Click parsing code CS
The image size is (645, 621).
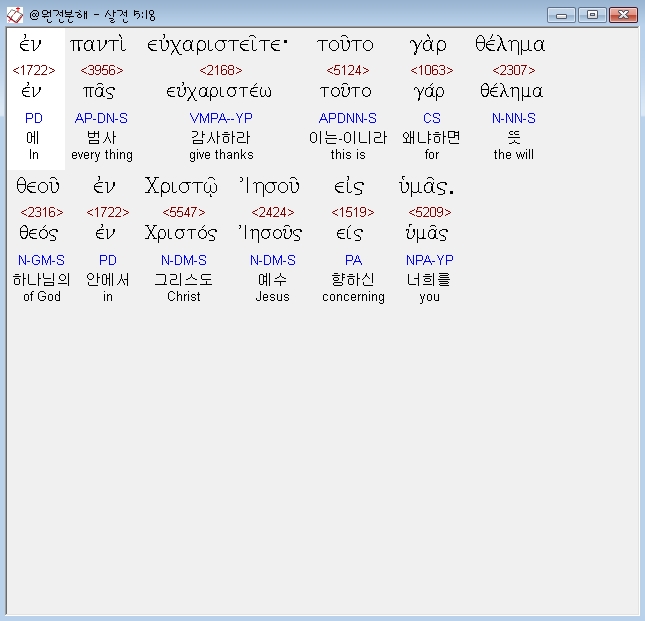pos(432,118)
